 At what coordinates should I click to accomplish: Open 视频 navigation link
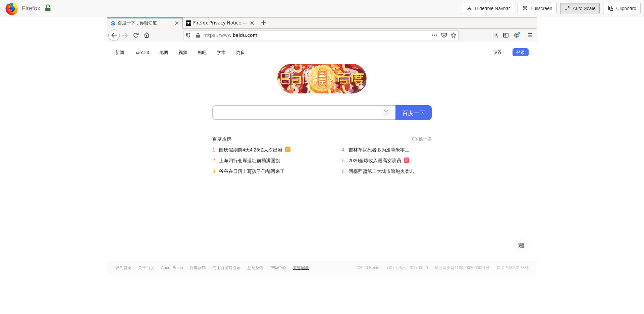pos(183,53)
